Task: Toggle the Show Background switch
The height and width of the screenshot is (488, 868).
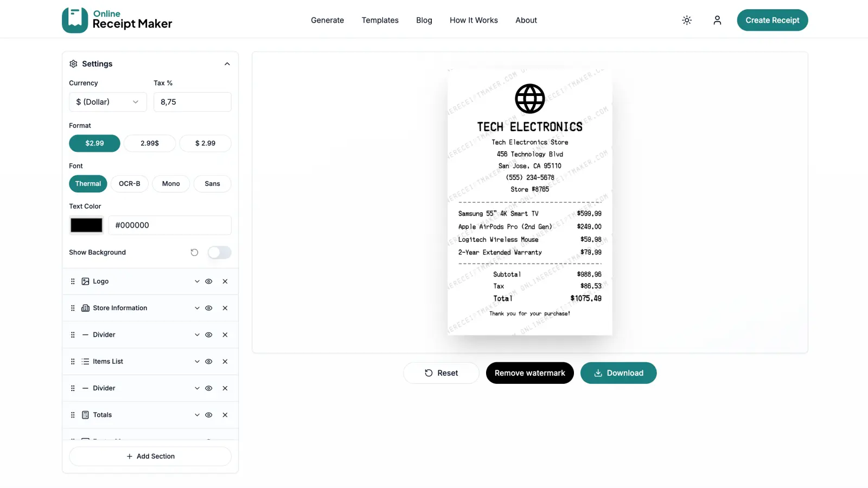Action: tap(219, 253)
